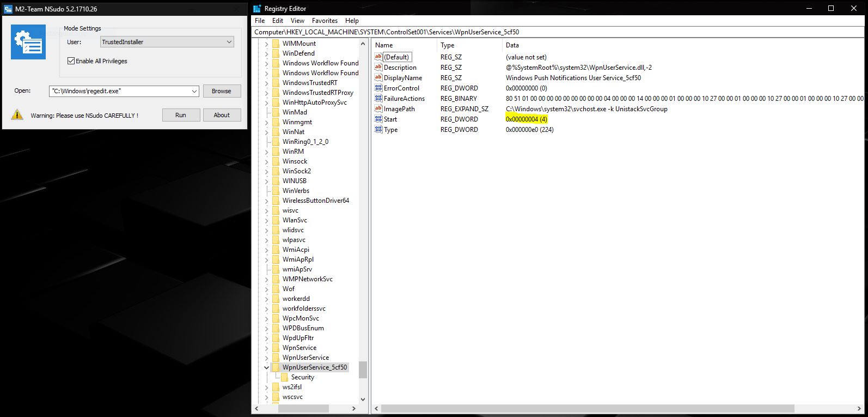
Task: Click the Run button in NSudo
Action: click(x=181, y=115)
